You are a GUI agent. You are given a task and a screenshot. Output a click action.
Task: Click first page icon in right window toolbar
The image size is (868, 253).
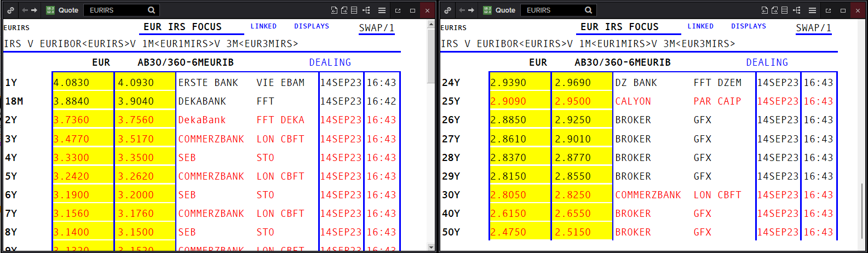click(x=764, y=10)
